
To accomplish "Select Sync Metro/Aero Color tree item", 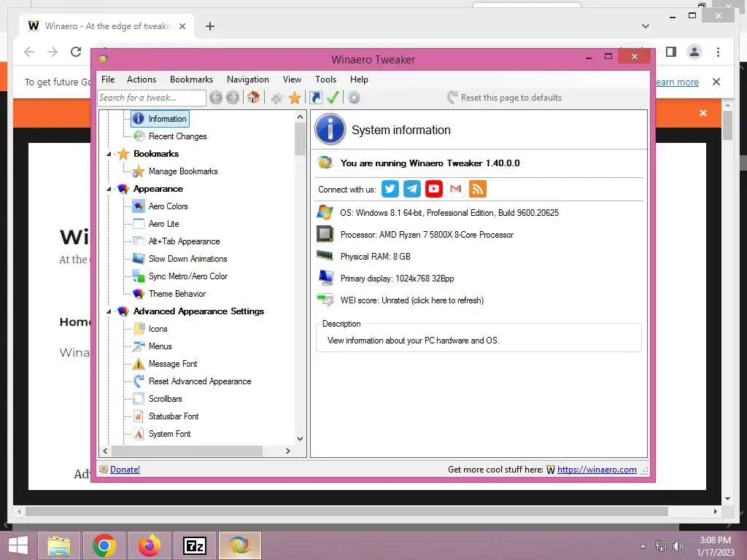I will (187, 276).
